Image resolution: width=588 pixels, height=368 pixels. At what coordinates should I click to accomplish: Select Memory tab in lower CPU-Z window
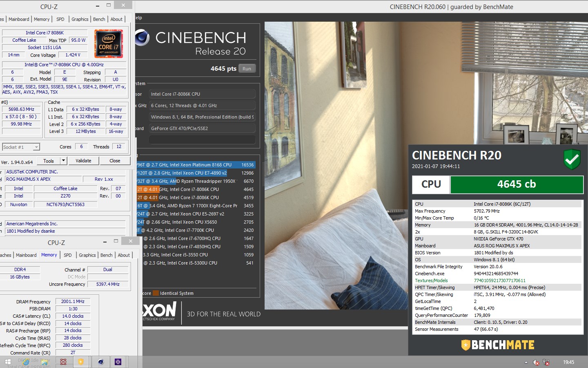click(x=49, y=255)
